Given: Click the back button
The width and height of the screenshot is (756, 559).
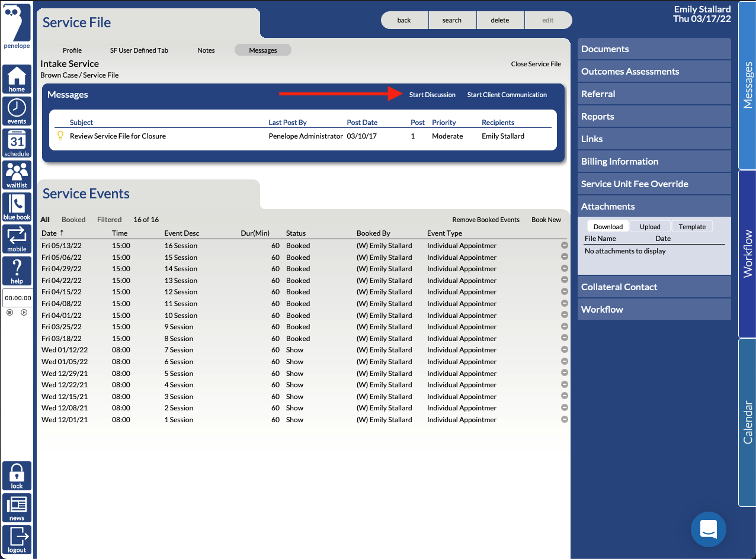Looking at the screenshot, I should click(x=404, y=20).
